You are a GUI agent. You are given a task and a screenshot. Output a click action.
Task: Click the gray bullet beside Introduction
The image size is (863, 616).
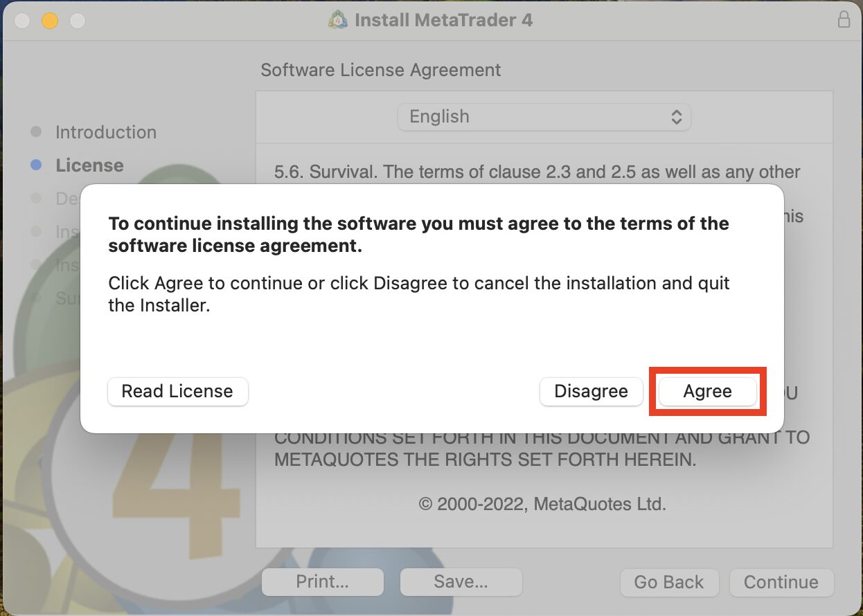pos(37,132)
